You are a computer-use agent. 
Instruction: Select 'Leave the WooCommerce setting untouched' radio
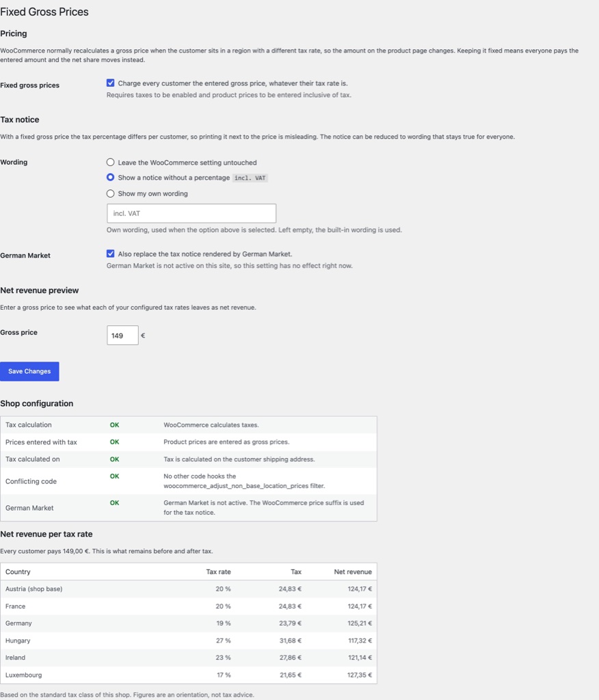pyautogui.click(x=110, y=163)
